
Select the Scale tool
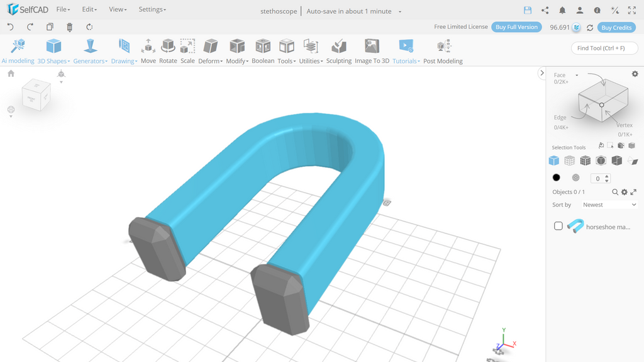[x=187, y=52]
